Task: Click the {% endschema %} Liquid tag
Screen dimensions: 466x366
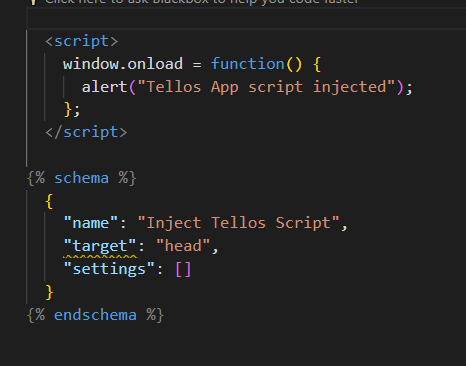Action: pyautogui.click(x=95, y=315)
